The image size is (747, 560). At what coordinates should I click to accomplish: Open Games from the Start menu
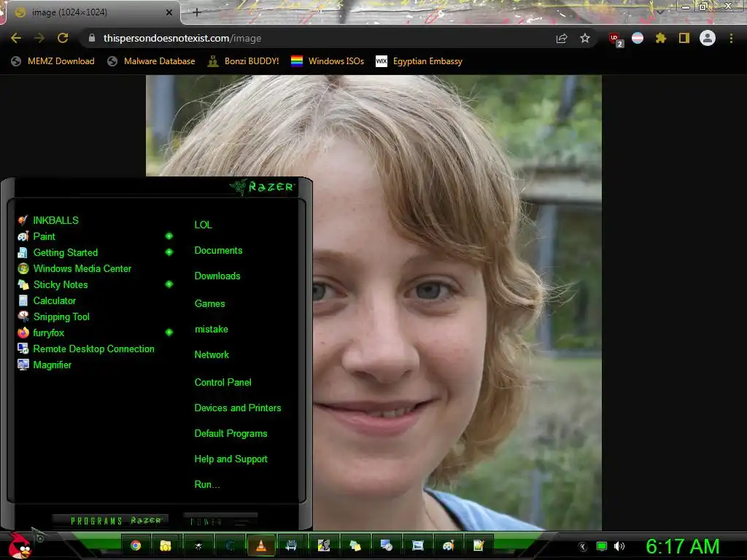(x=209, y=304)
